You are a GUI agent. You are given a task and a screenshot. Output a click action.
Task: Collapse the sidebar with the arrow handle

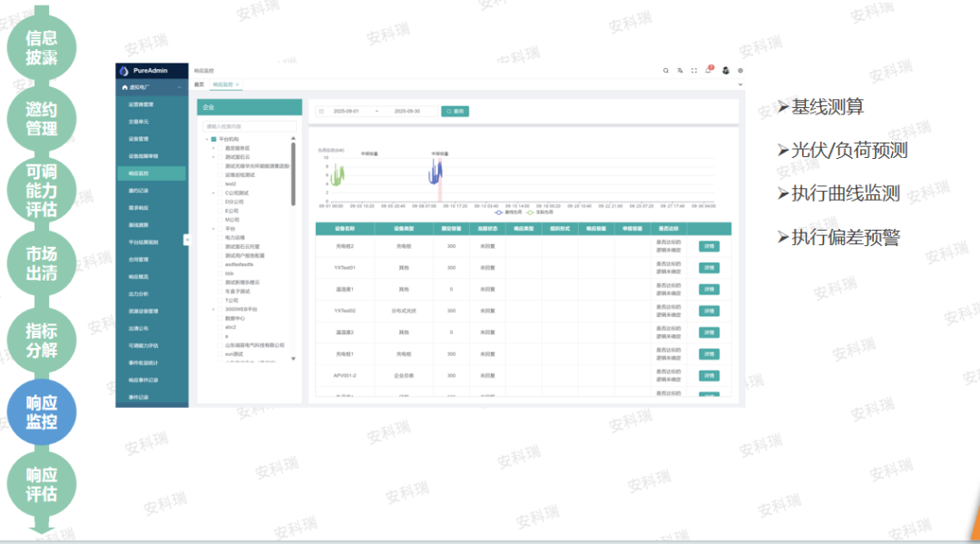(x=186, y=240)
